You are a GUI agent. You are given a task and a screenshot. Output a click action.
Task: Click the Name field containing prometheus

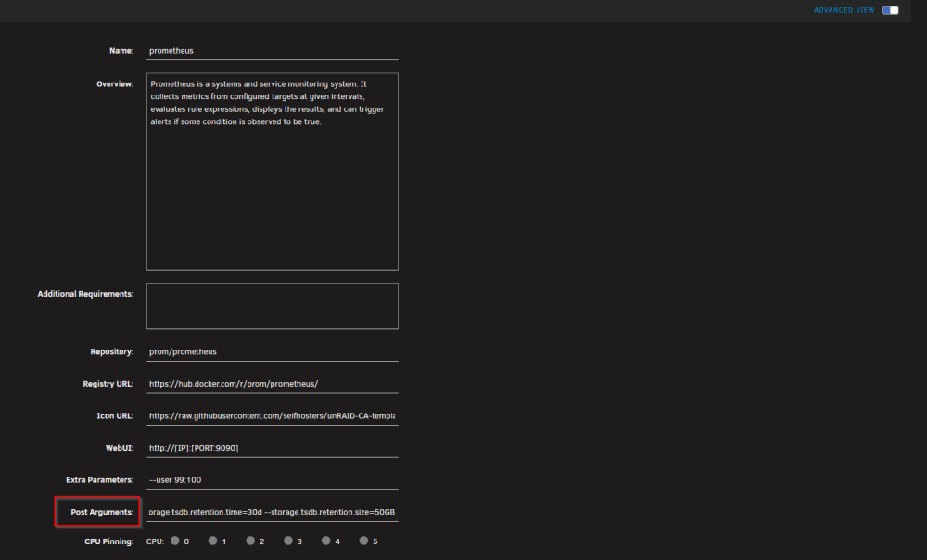pyautogui.click(x=272, y=51)
